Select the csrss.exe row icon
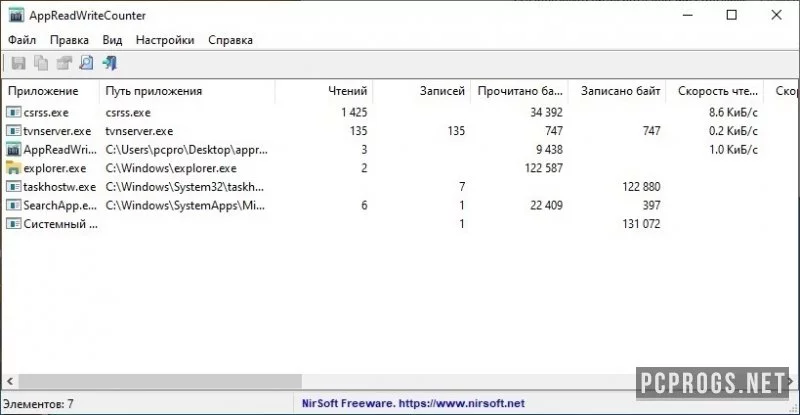This screenshot has width=800, height=415. (x=13, y=112)
